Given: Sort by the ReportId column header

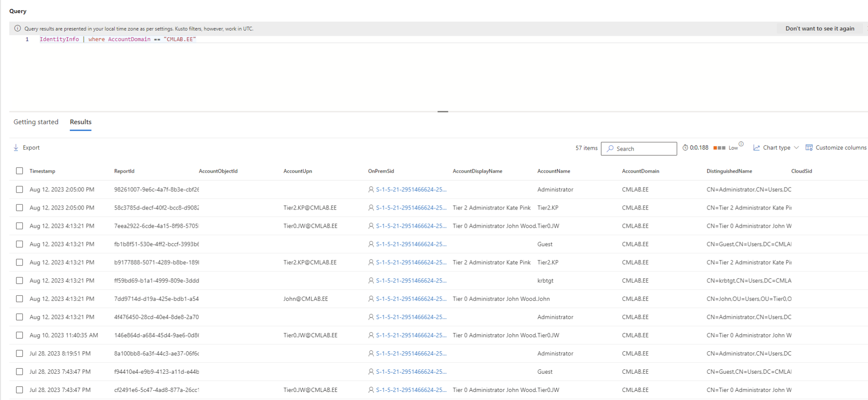Looking at the screenshot, I should click(124, 171).
